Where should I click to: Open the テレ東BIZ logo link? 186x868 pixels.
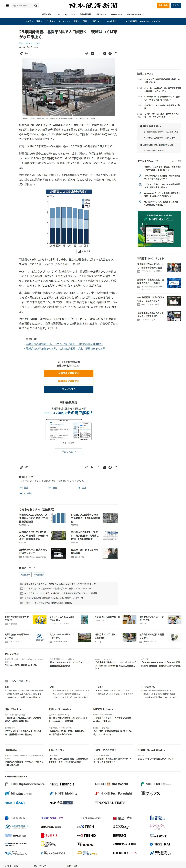pyautogui.click(x=49, y=835)
